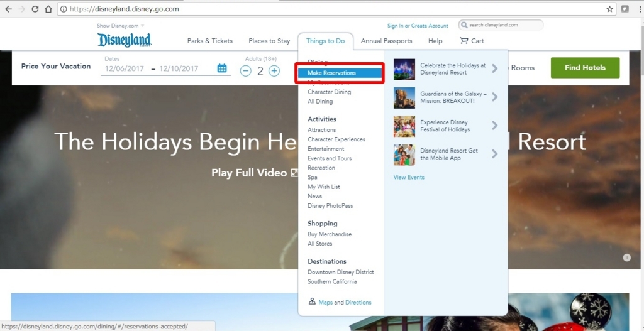Open the Parks & Tickets menu
This screenshot has height=331, width=644.
[x=210, y=41]
